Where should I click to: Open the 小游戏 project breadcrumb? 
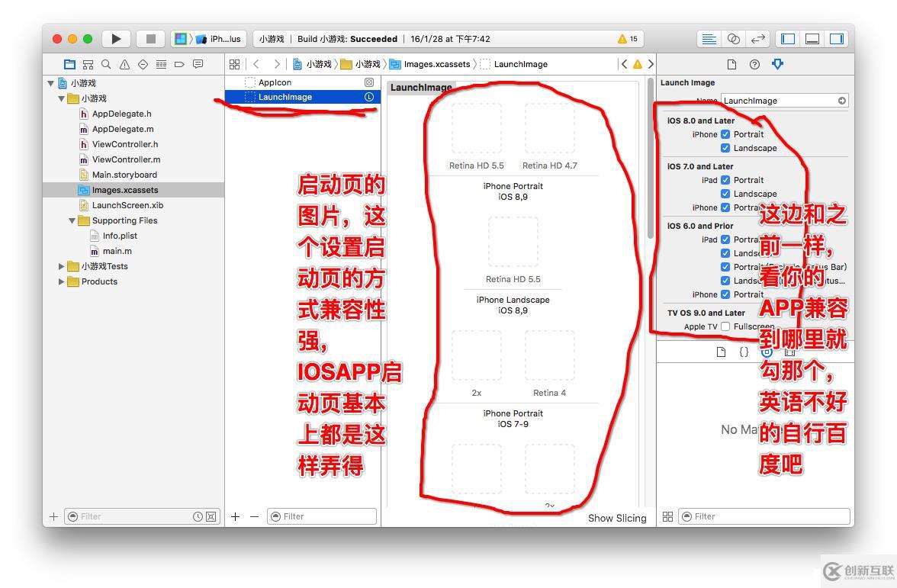(x=313, y=64)
